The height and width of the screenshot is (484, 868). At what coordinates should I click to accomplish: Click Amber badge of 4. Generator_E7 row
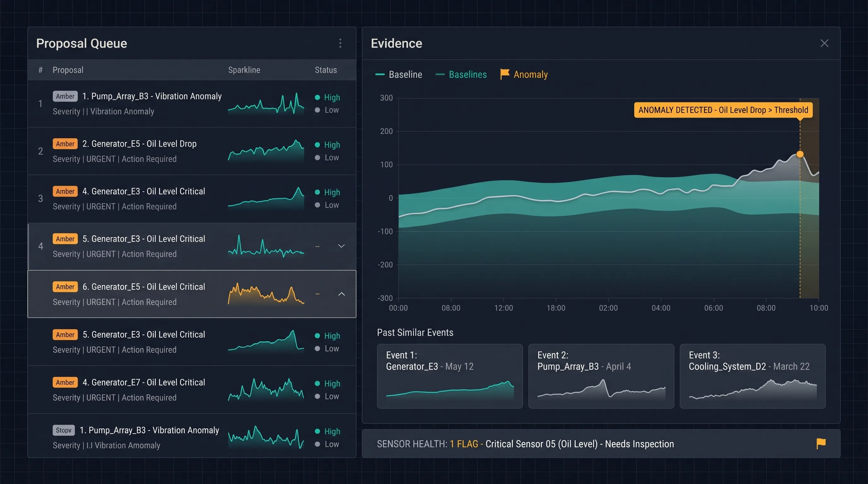coord(65,382)
